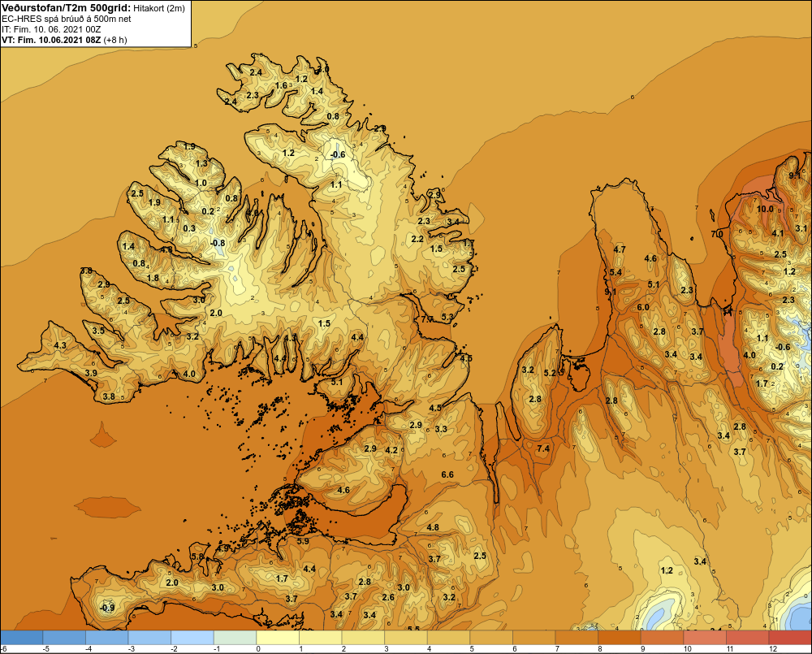Click the '6.0' temperature value

tap(642, 307)
